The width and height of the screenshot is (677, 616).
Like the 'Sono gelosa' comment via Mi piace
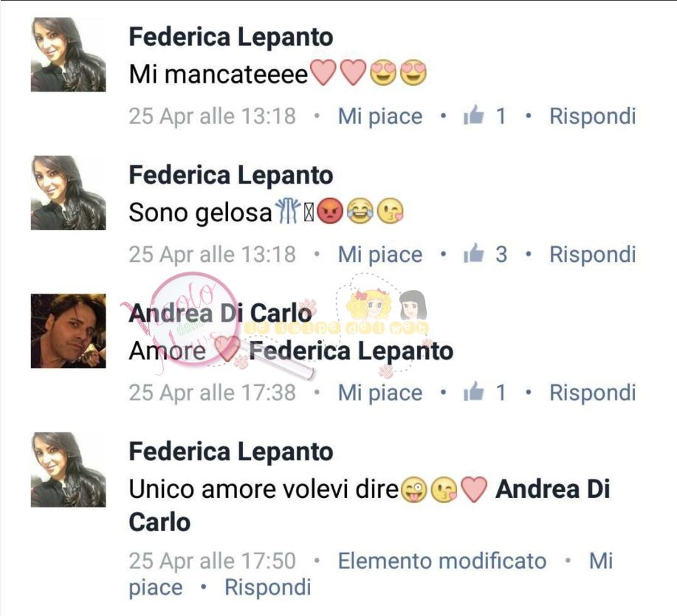[380, 255]
